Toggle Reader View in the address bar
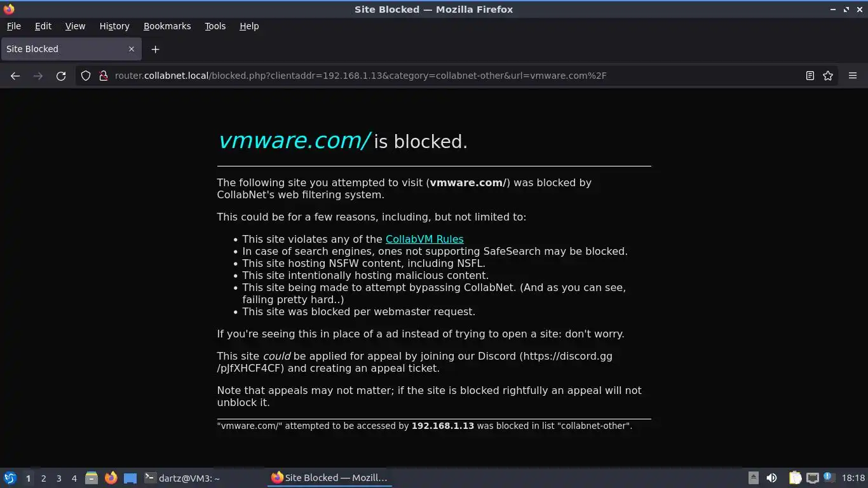The image size is (868, 488). point(810,76)
